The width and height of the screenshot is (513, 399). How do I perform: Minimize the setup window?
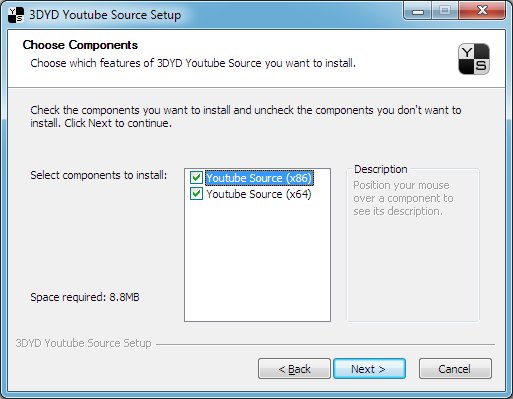[x=417, y=11]
